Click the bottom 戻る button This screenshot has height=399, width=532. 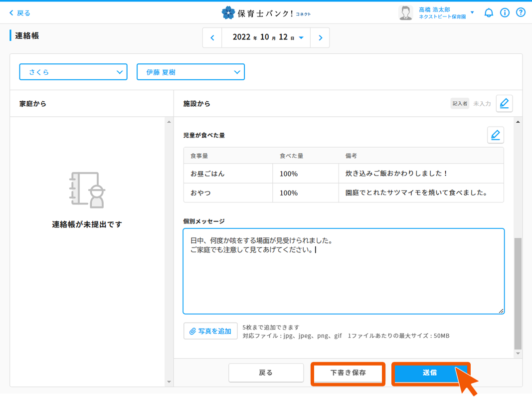coord(266,373)
